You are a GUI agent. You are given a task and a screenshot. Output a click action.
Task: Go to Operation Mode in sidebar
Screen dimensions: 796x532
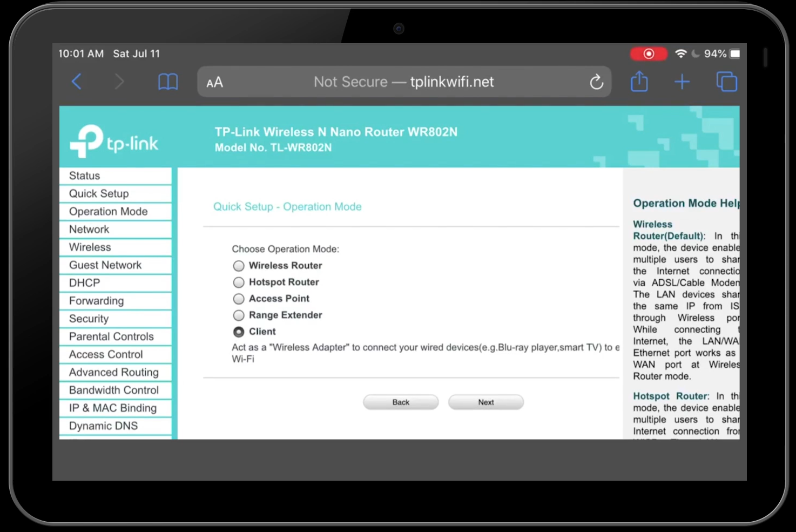(x=109, y=211)
